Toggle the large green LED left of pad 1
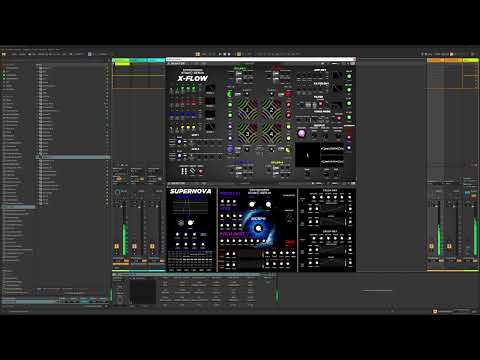 click(x=230, y=94)
